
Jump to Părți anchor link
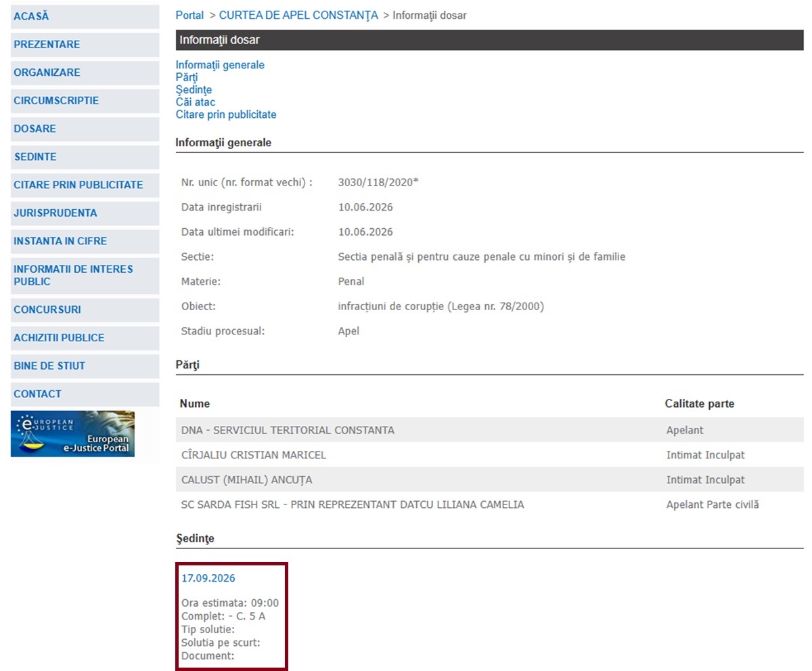point(187,78)
